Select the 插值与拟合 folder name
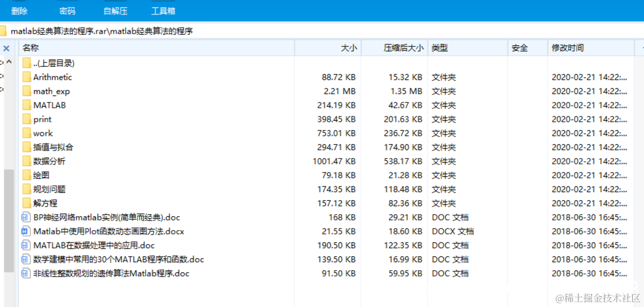This screenshot has height=307, width=644. pyautogui.click(x=53, y=147)
